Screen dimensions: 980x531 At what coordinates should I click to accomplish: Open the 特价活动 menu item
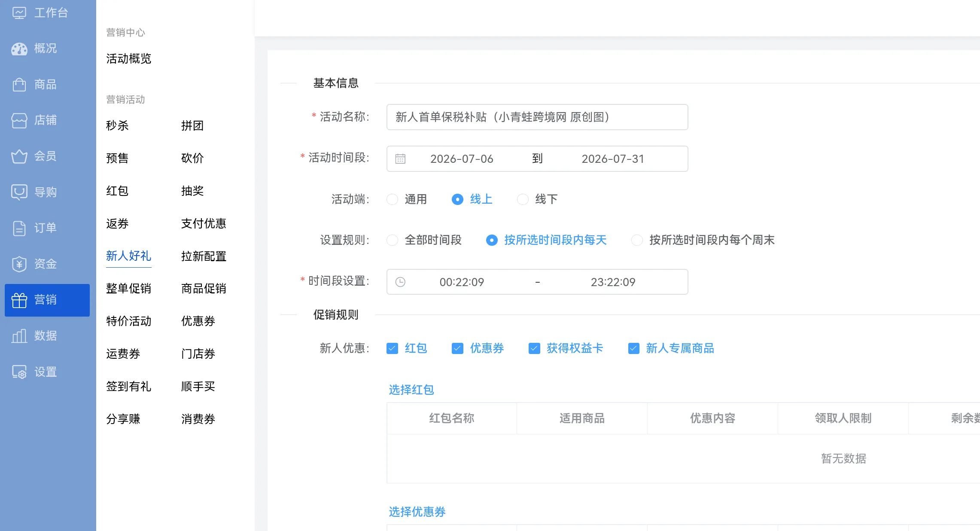(128, 321)
